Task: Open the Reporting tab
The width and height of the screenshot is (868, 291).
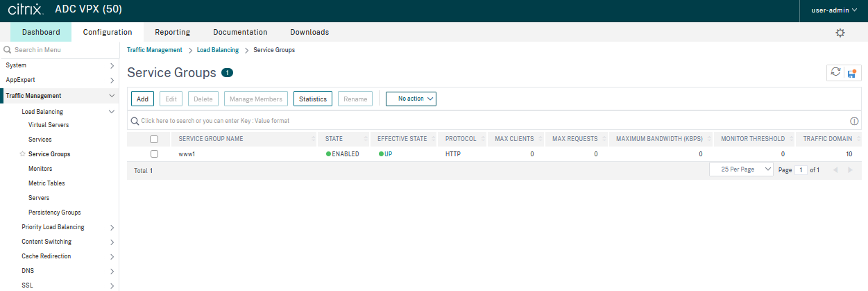Action: click(173, 32)
